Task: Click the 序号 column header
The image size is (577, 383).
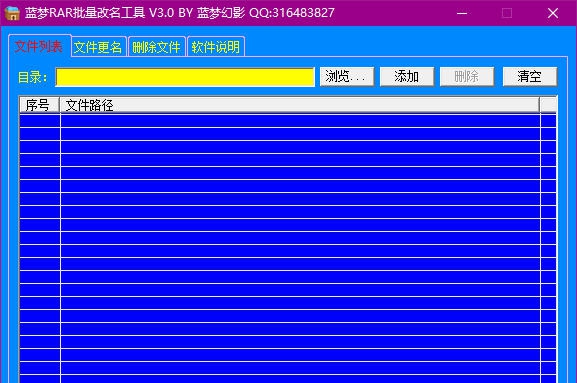Action: [39, 105]
